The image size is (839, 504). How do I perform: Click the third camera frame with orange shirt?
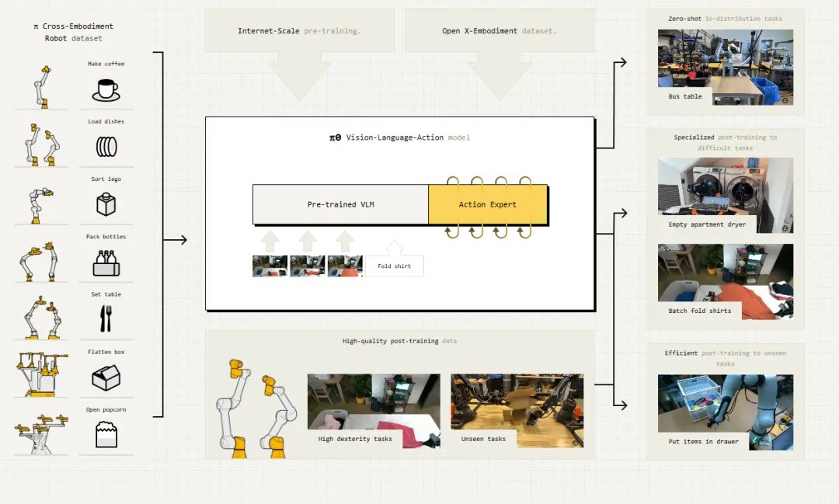pos(345,266)
